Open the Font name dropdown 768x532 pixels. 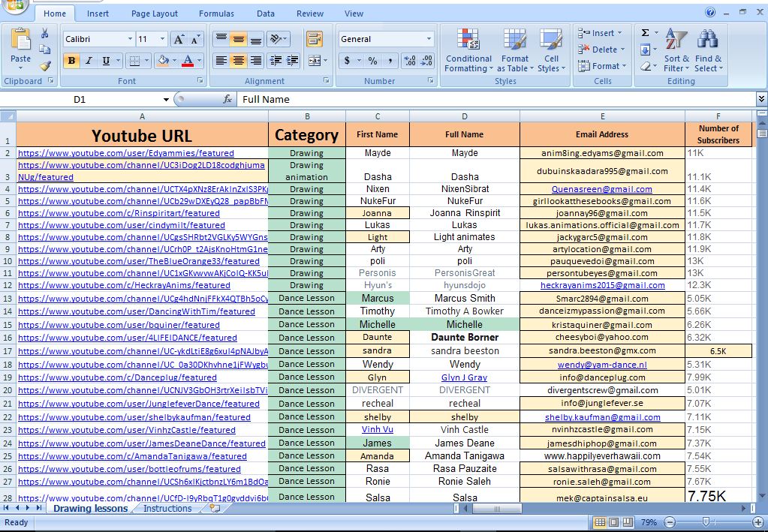click(x=130, y=39)
